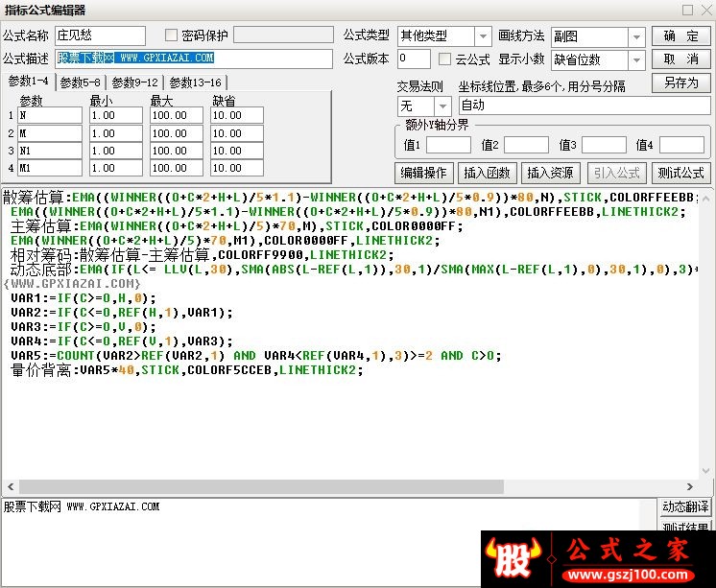Viewport: 716px width, 588px height.
Task: Enable the 云公式 checkbox
Action: tap(444, 59)
